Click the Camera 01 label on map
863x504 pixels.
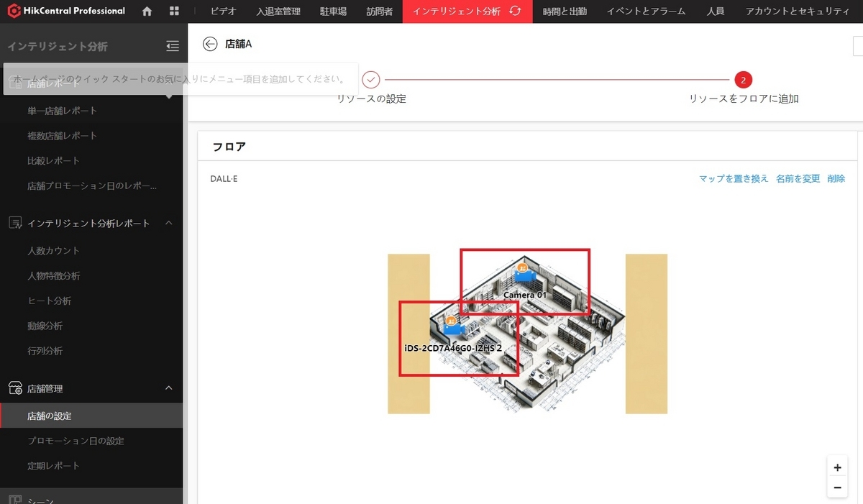[x=525, y=295]
